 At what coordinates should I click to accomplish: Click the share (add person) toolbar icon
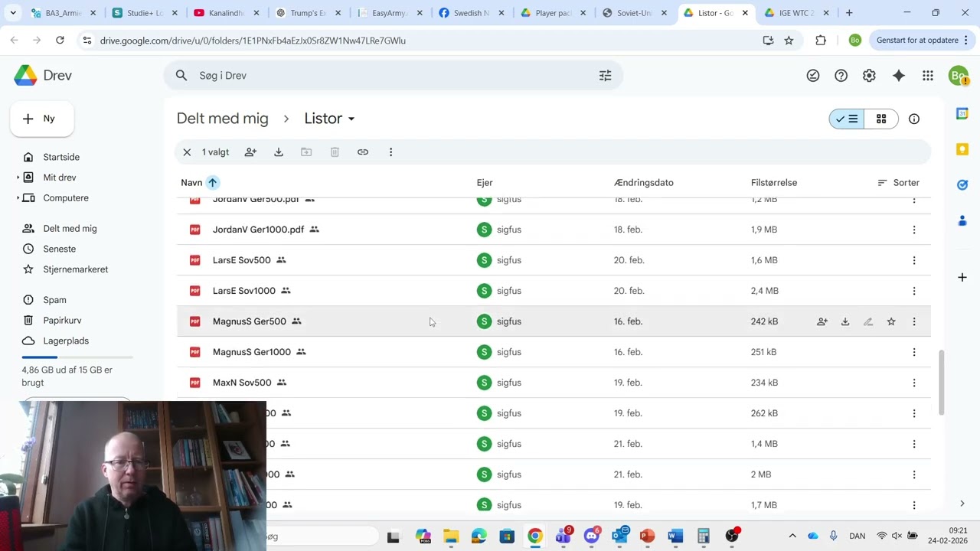pos(250,152)
